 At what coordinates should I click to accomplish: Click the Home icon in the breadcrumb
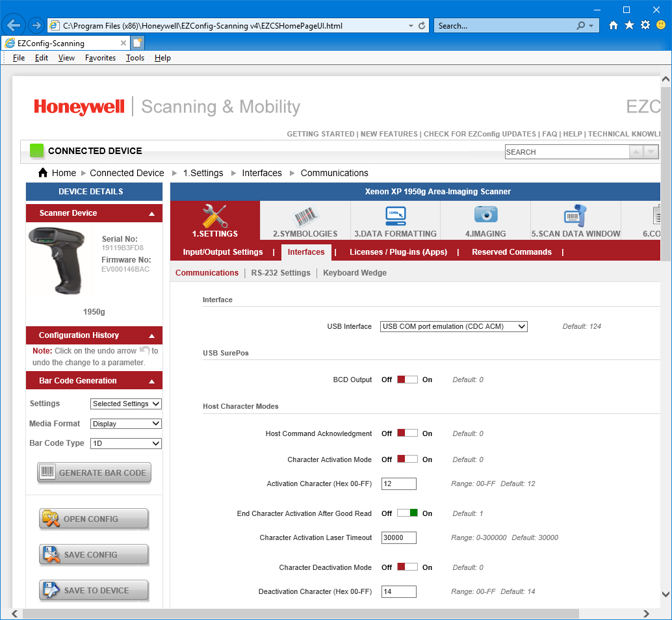tap(43, 173)
